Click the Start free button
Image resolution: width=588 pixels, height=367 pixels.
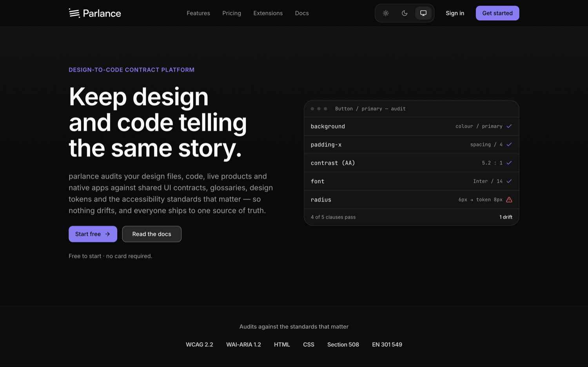coord(93,234)
